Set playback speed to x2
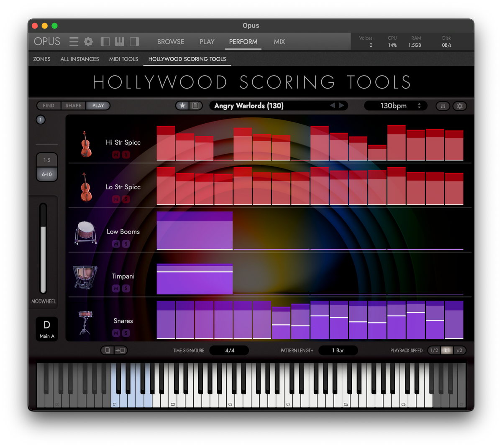Viewport: 502px width, 448px height. [459, 351]
